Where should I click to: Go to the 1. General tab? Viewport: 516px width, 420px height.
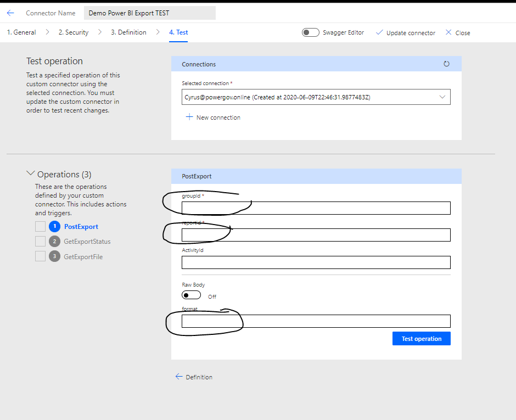point(21,32)
